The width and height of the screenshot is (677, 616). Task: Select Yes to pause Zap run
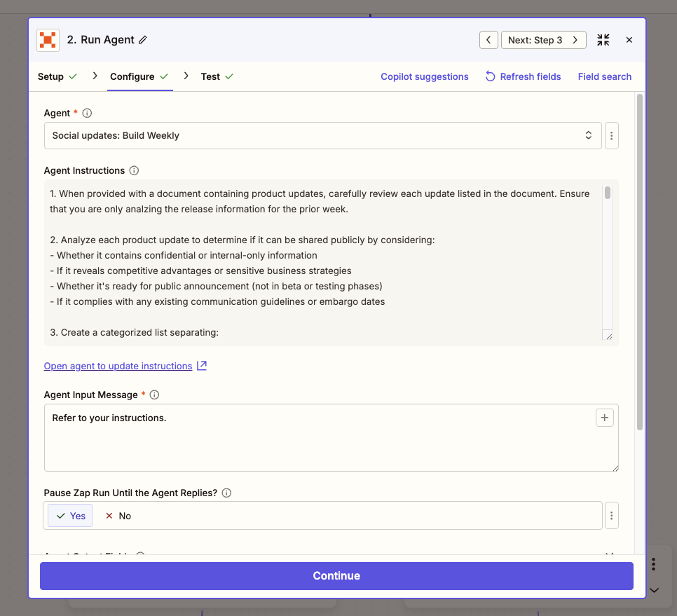coord(69,515)
